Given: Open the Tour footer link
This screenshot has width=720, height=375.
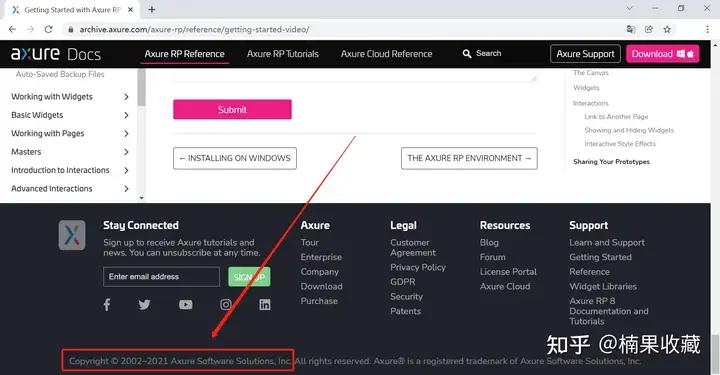Looking at the screenshot, I should (x=309, y=242).
